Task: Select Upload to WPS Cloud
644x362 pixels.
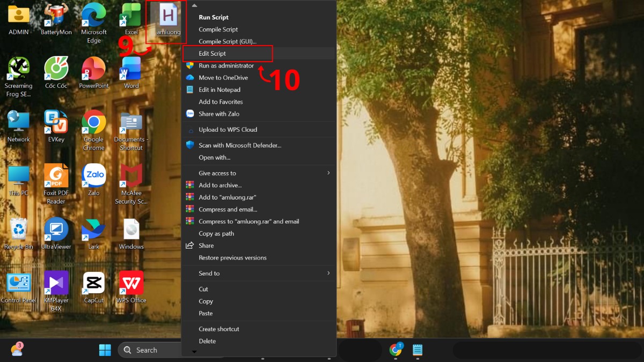Action: coord(259,130)
